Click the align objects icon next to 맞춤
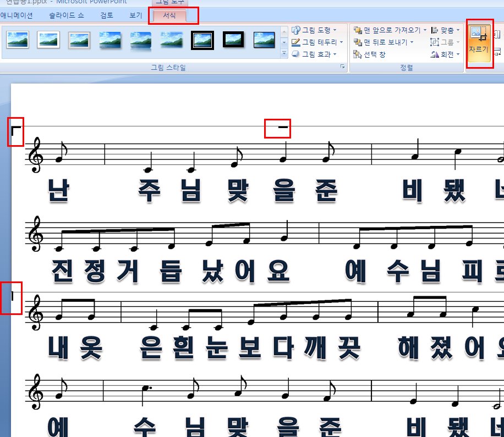 (435, 30)
